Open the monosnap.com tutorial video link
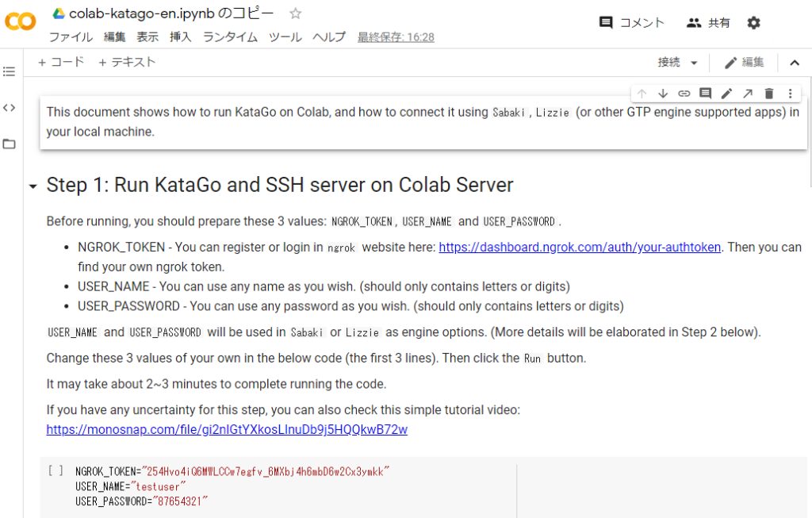The width and height of the screenshot is (812, 518). point(227,429)
